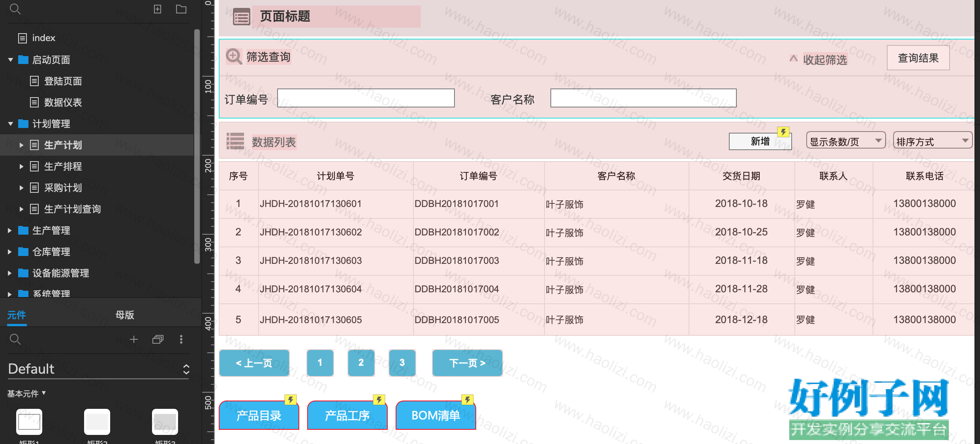Open library options three-dot menu

[181, 339]
